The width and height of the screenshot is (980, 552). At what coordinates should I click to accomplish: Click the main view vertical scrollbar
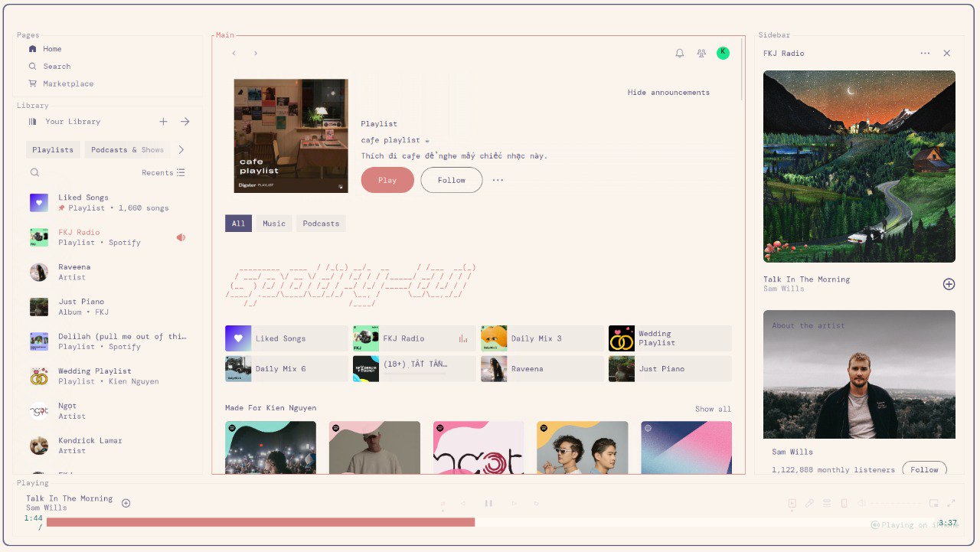[x=742, y=69]
